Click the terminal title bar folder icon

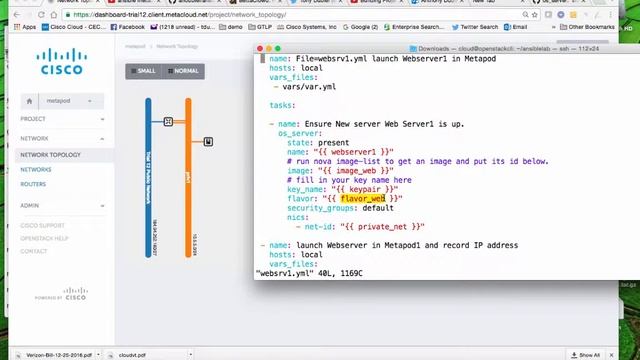[413, 49]
